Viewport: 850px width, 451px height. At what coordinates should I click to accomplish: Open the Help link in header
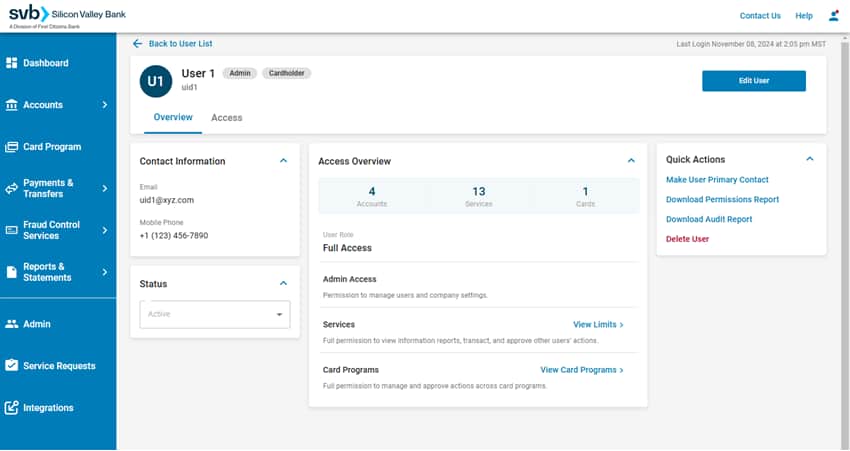pyautogui.click(x=804, y=16)
